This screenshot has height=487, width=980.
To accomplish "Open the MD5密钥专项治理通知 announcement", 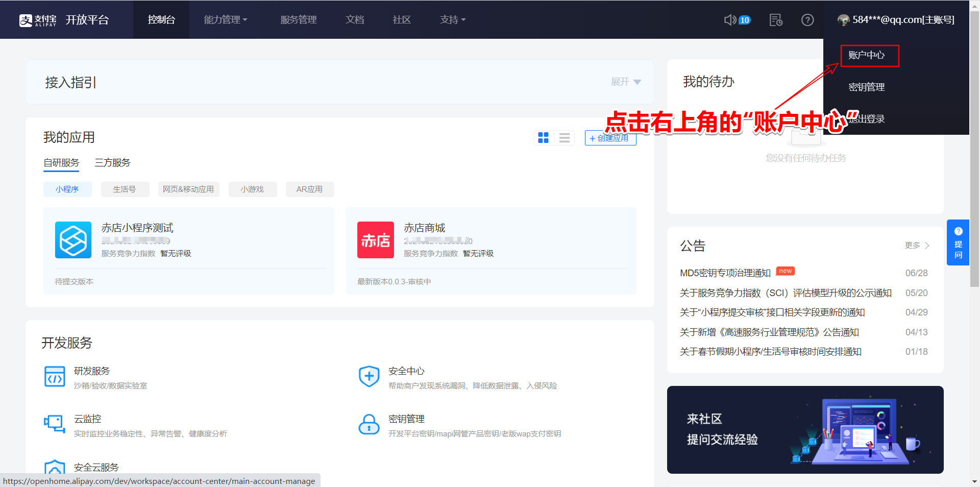I will [x=725, y=273].
